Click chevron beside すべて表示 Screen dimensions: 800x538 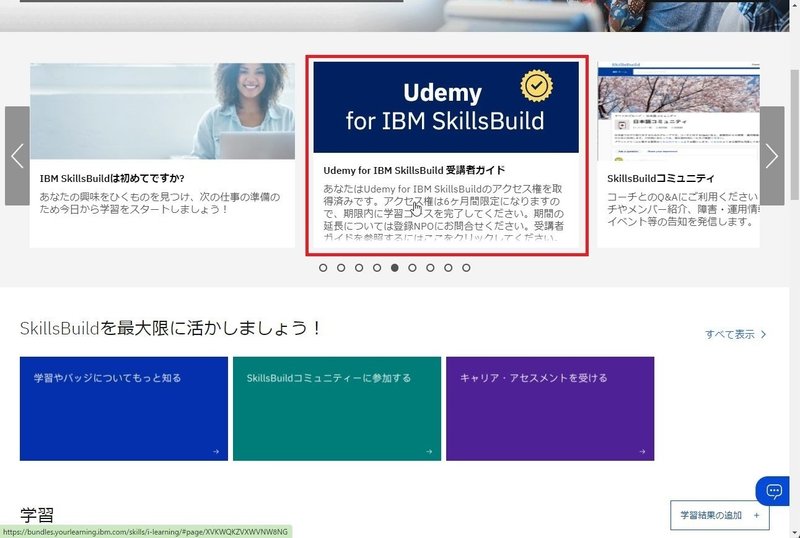(764, 334)
